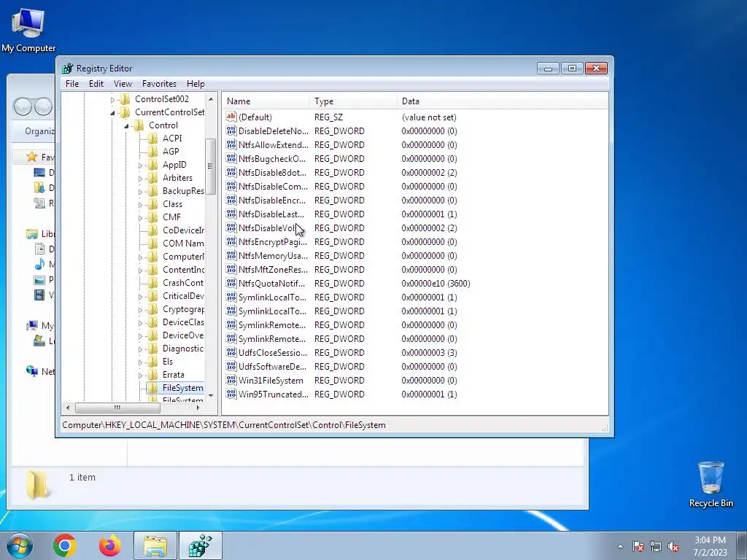747x560 pixels.
Task: Select the Els tree key
Action: pyautogui.click(x=167, y=362)
